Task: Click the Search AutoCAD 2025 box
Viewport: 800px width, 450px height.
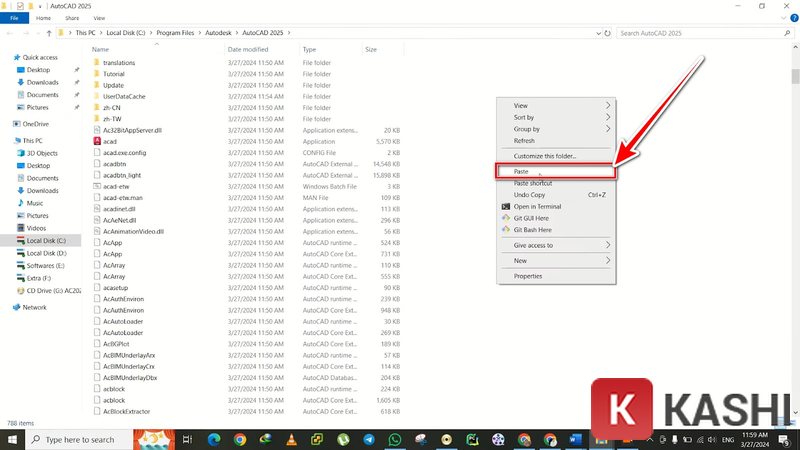Action: (700, 33)
